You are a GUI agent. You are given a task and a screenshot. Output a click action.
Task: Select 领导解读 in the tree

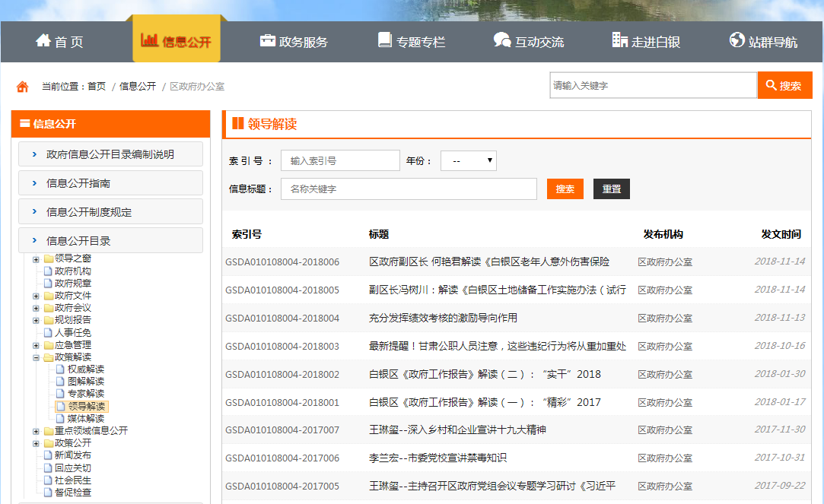point(86,407)
